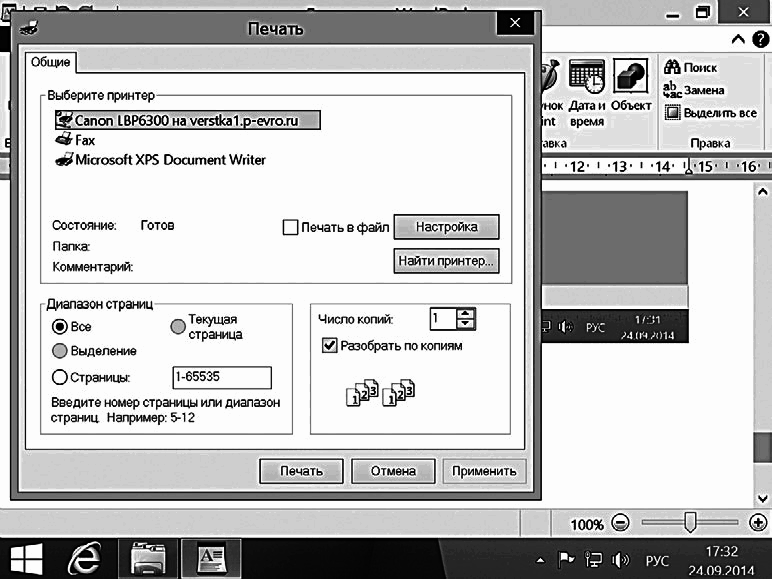Click Выделить все in WordPad ribbon
Image resolution: width=772 pixels, height=579 pixels.
(x=710, y=113)
